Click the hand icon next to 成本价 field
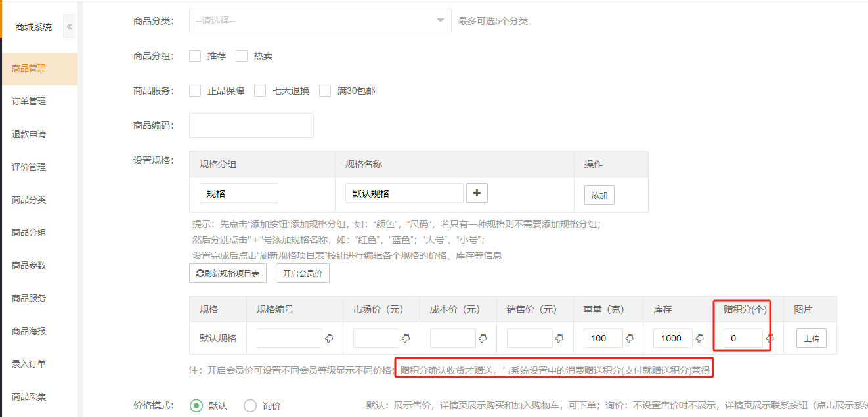The image size is (868, 417). pyautogui.click(x=483, y=338)
